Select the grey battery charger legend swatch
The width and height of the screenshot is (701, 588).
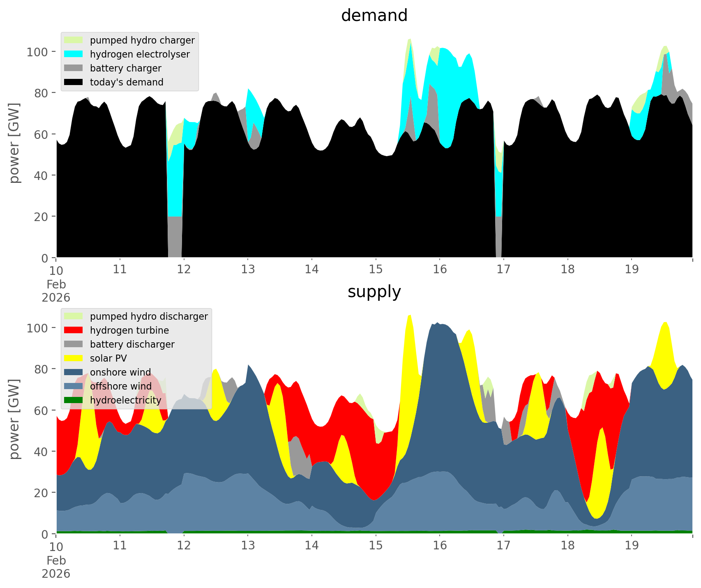pyautogui.click(x=74, y=68)
